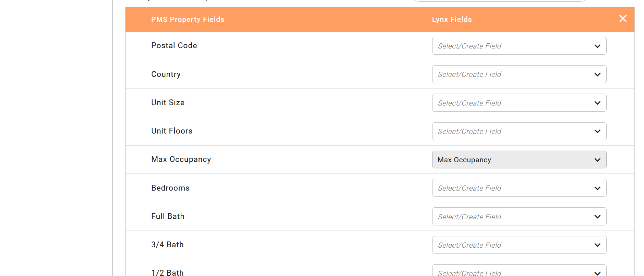Open the Postal Code Lynx field dropdown

pos(519,46)
